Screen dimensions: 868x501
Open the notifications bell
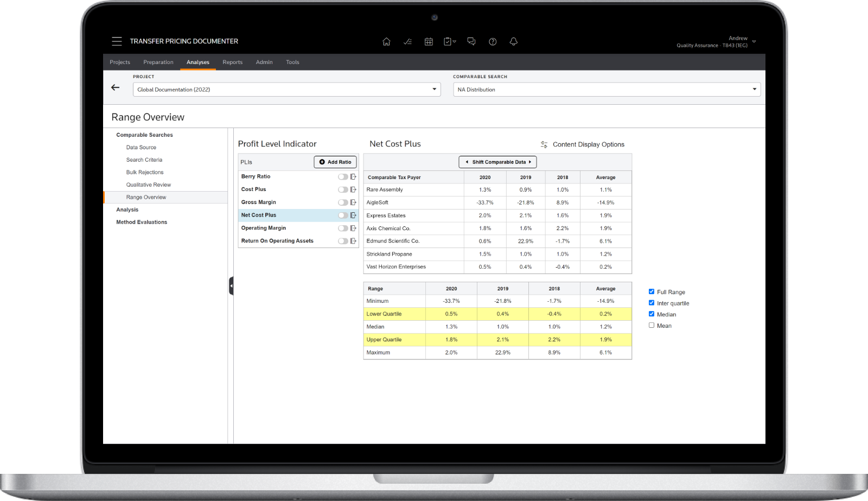[x=513, y=42]
